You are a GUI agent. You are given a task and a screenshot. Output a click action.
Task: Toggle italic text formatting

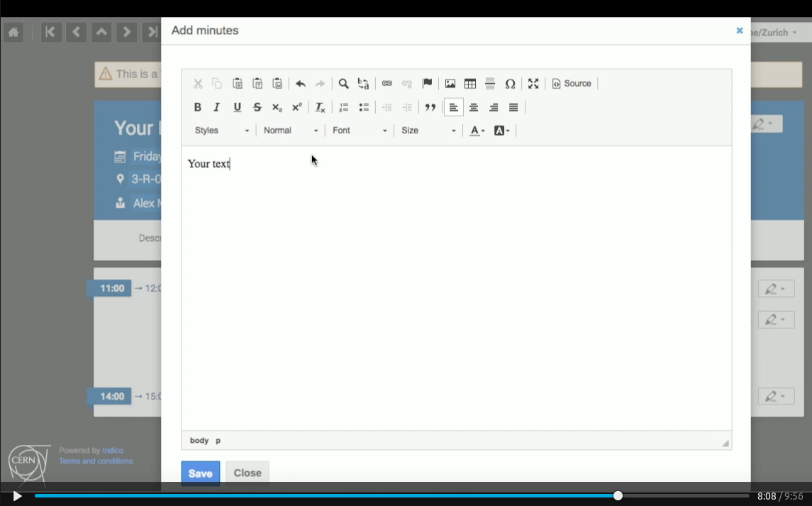click(x=216, y=107)
